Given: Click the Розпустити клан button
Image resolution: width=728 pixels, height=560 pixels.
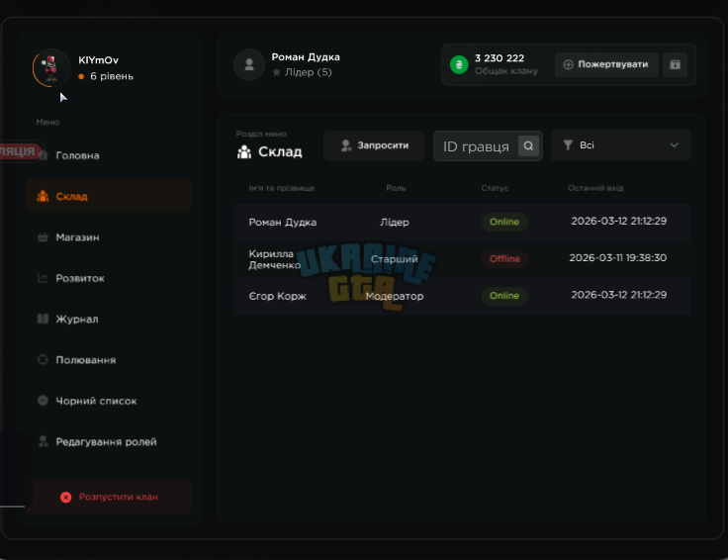Looking at the screenshot, I should (109, 497).
